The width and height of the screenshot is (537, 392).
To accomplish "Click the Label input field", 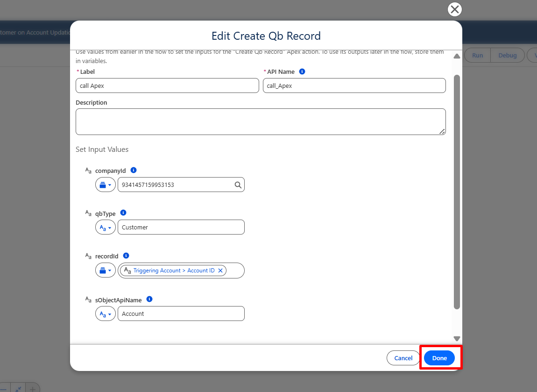I will [167, 86].
